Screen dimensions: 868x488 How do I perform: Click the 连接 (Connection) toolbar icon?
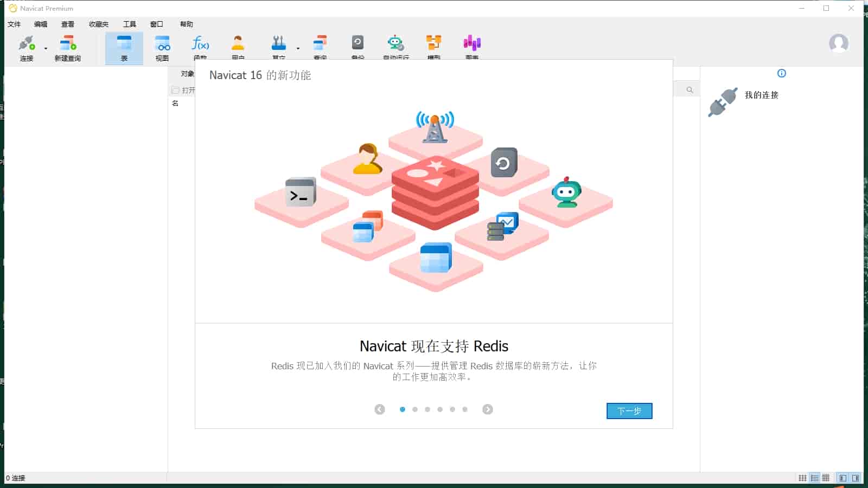(27, 48)
